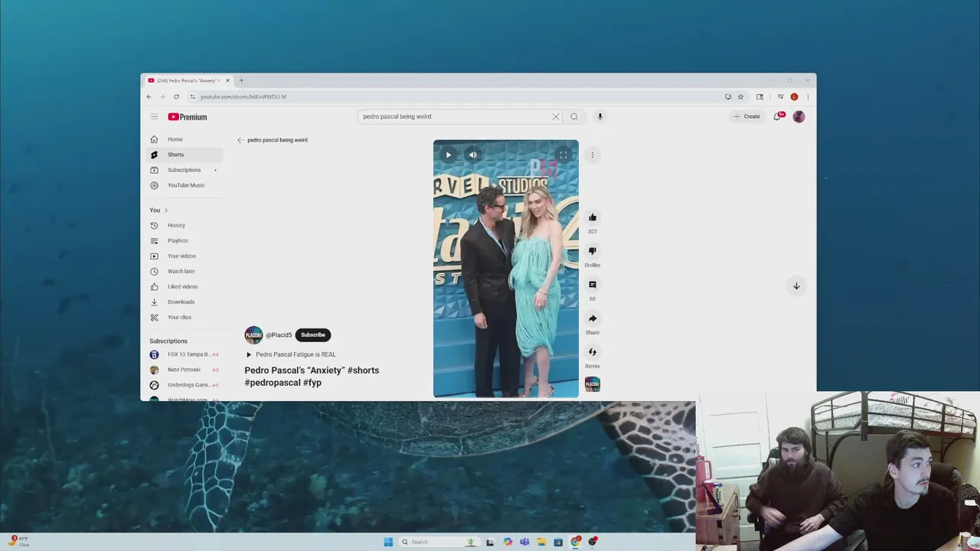Screen dimensions: 980x551
Task: Like this Short
Action: point(593,217)
